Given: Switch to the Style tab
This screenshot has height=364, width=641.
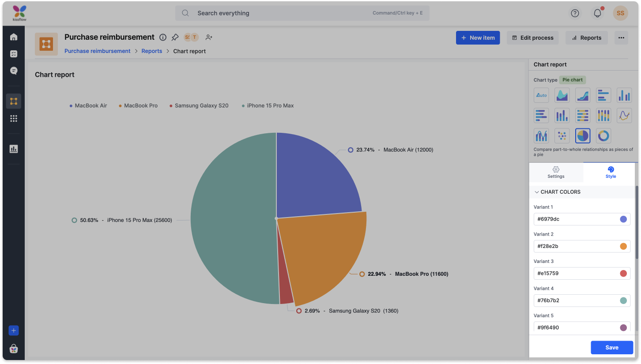Looking at the screenshot, I should click(611, 173).
